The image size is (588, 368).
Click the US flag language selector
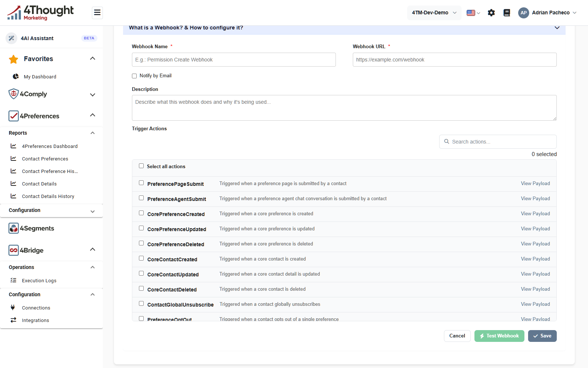pyautogui.click(x=473, y=13)
